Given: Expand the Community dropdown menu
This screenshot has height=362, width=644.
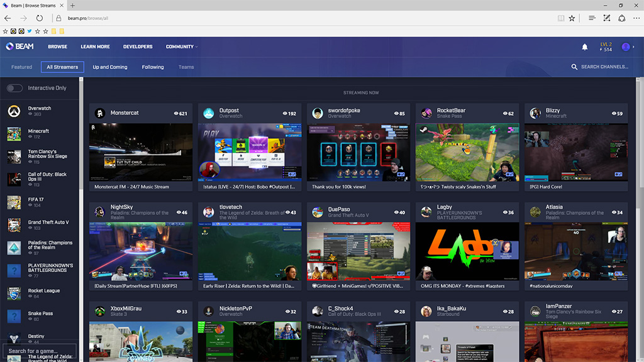Looking at the screenshot, I should coord(182,47).
